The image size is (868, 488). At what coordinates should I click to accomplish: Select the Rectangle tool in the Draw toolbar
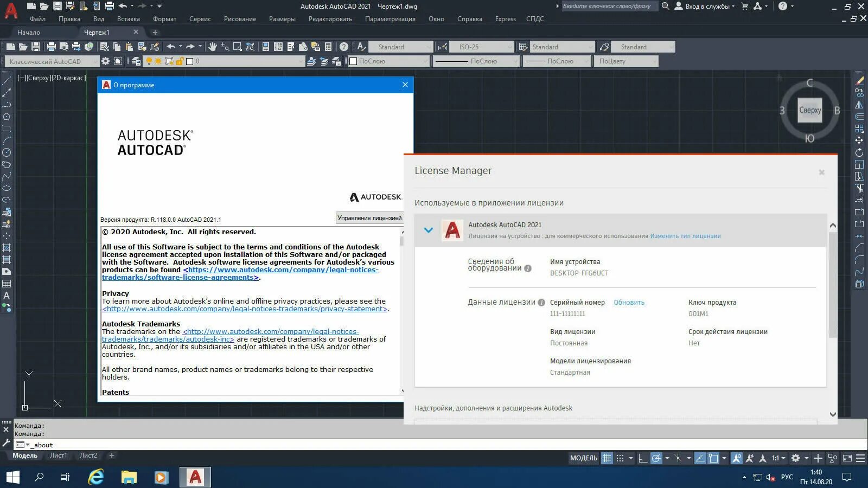7,129
